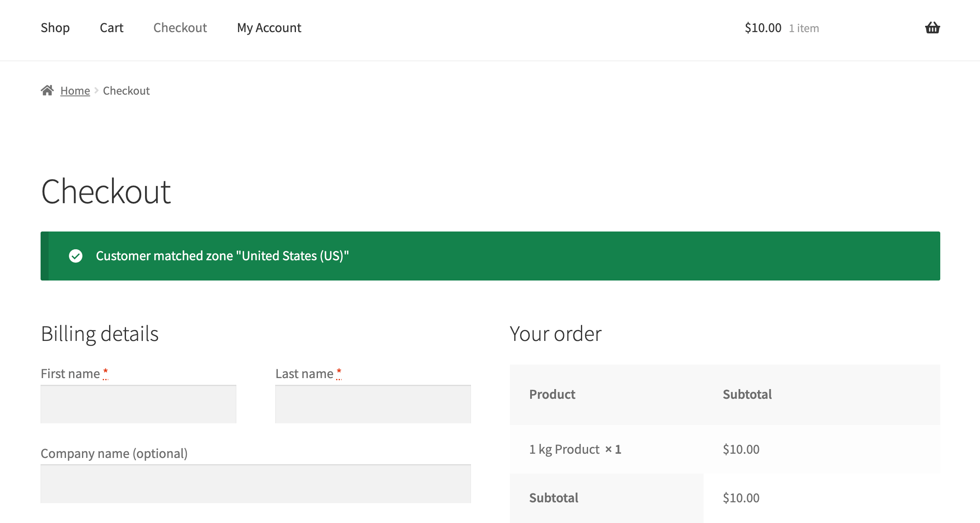The height and width of the screenshot is (523, 980).
Task: Click the breadcrumb chevron after Home
Action: [x=96, y=90]
